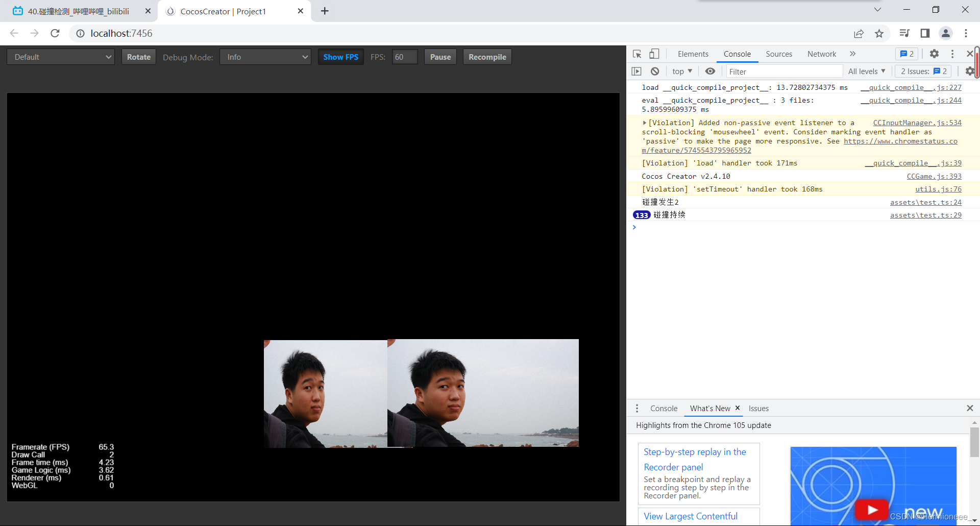Click the browser back arrow
980x526 pixels.
coord(14,33)
